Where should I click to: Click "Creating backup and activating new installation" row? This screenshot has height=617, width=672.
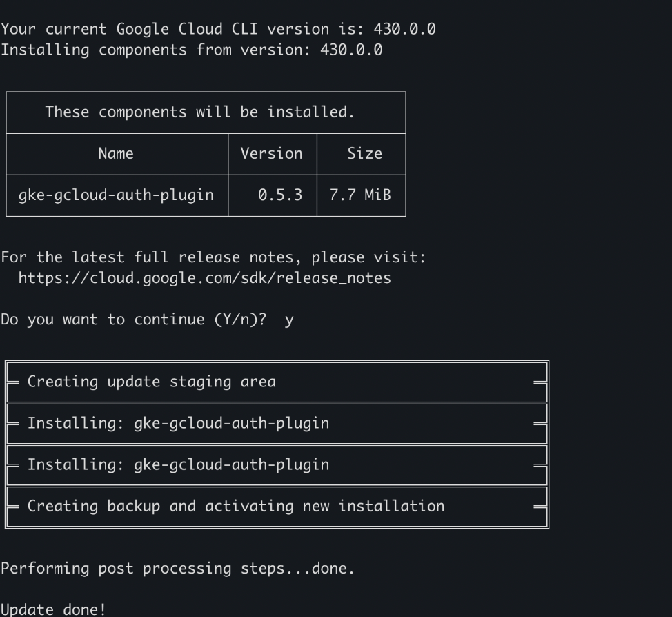(x=235, y=506)
